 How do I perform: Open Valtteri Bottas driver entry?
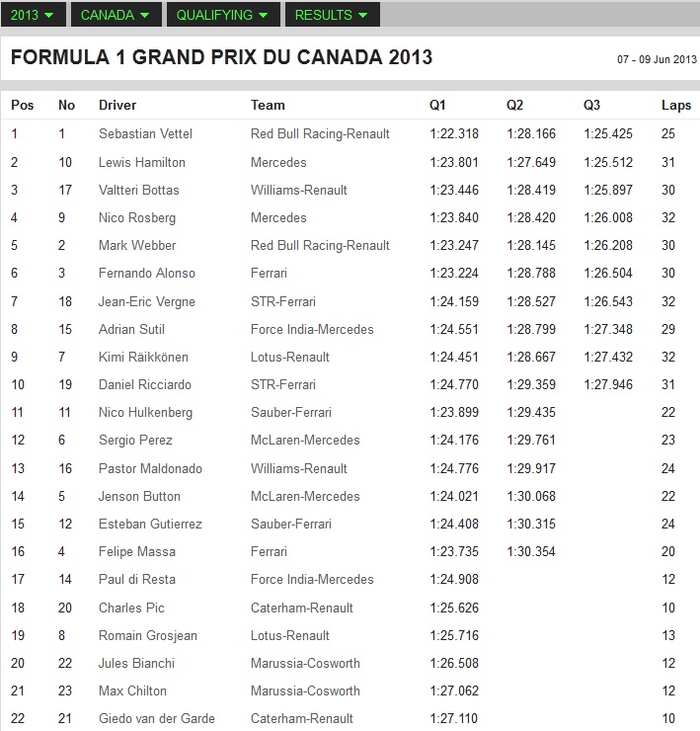tap(139, 190)
